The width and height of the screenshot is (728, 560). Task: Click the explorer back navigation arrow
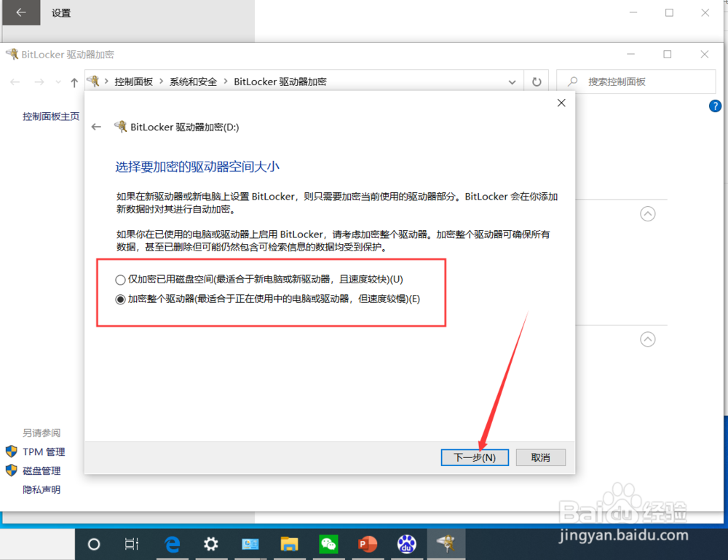(x=15, y=82)
